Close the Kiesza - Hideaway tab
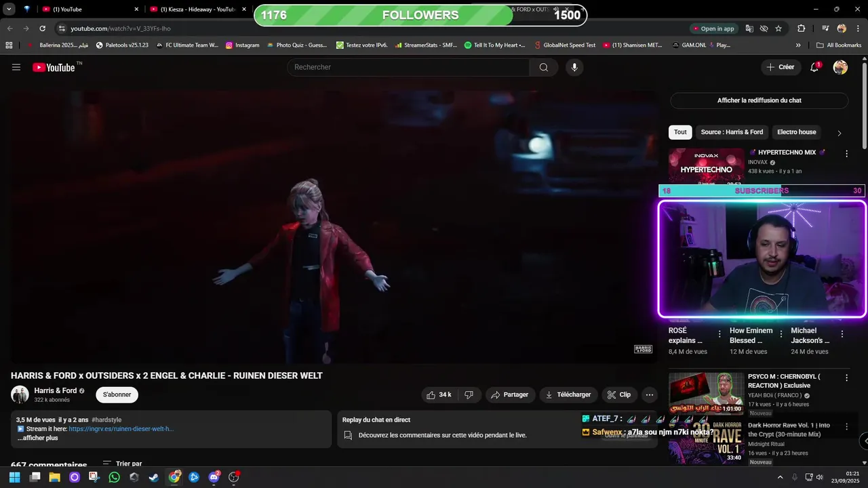 pyautogui.click(x=244, y=9)
